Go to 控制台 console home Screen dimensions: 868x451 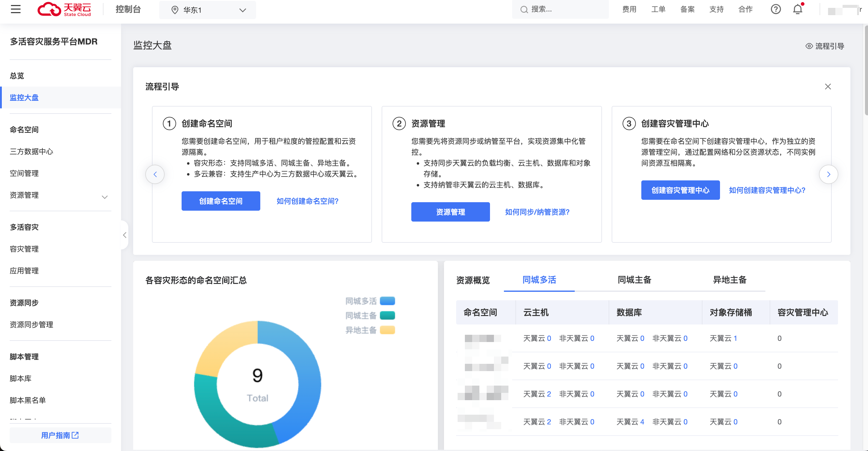(x=128, y=9)
